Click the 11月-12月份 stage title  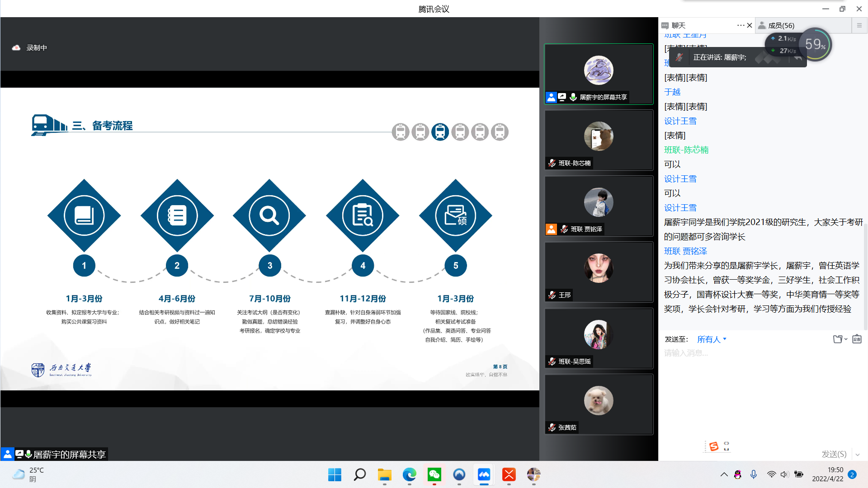click(x=363, y=299)
